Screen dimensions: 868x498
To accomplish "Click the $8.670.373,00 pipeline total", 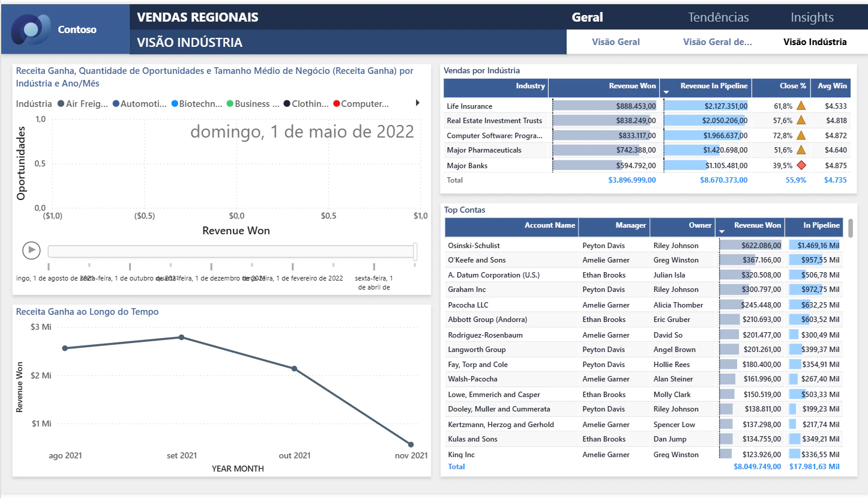I will click(x=724, y=180).
